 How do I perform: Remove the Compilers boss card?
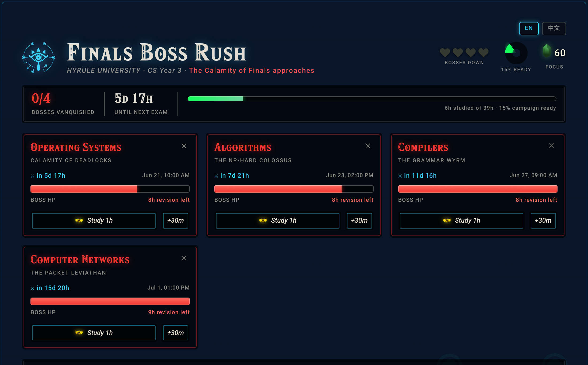(551, 146)
